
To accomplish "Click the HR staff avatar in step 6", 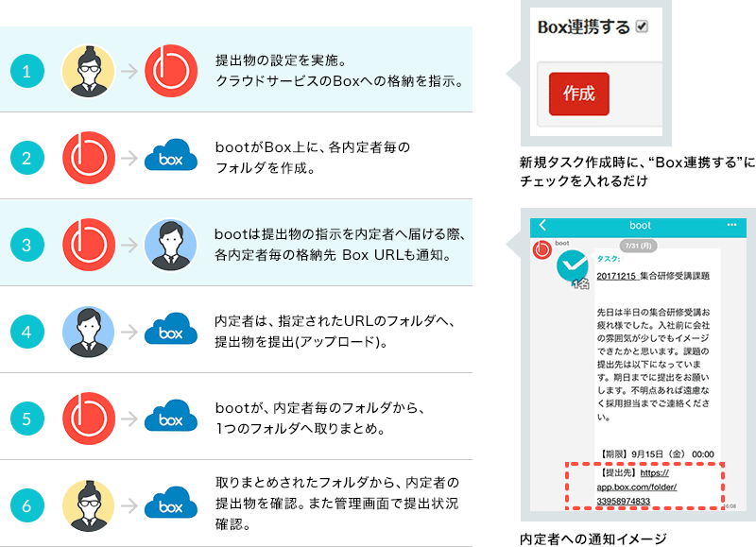I will (88, 504).
